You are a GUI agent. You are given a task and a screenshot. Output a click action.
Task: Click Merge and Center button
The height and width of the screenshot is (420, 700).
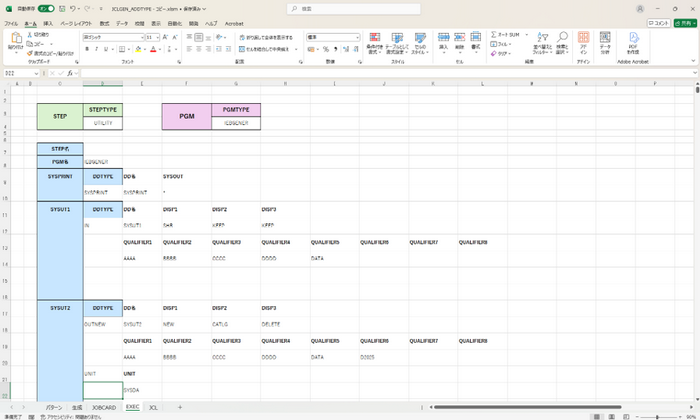264,49
